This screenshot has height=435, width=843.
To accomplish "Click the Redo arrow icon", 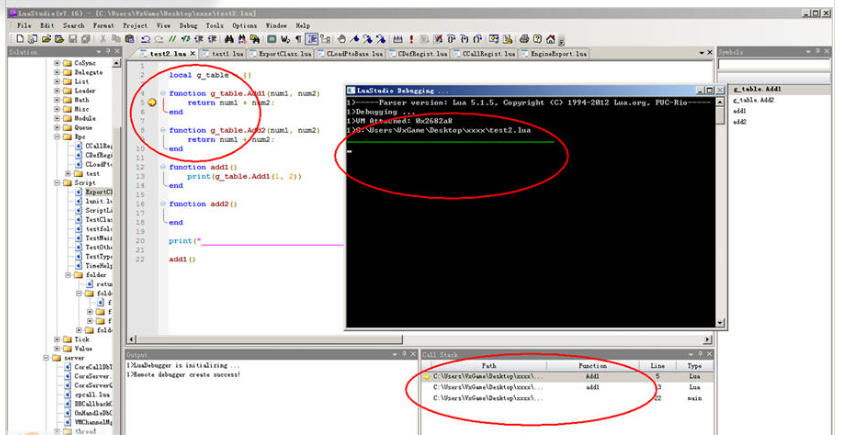I will (159, 39).
